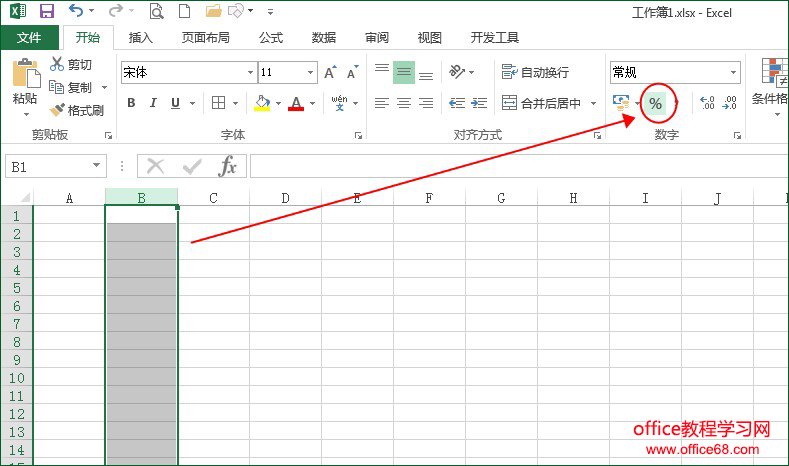Image resolution: width=789 pixels, height=466 pixels.
Task: Click the Redo arrow icon
Action: pos(116,11)
